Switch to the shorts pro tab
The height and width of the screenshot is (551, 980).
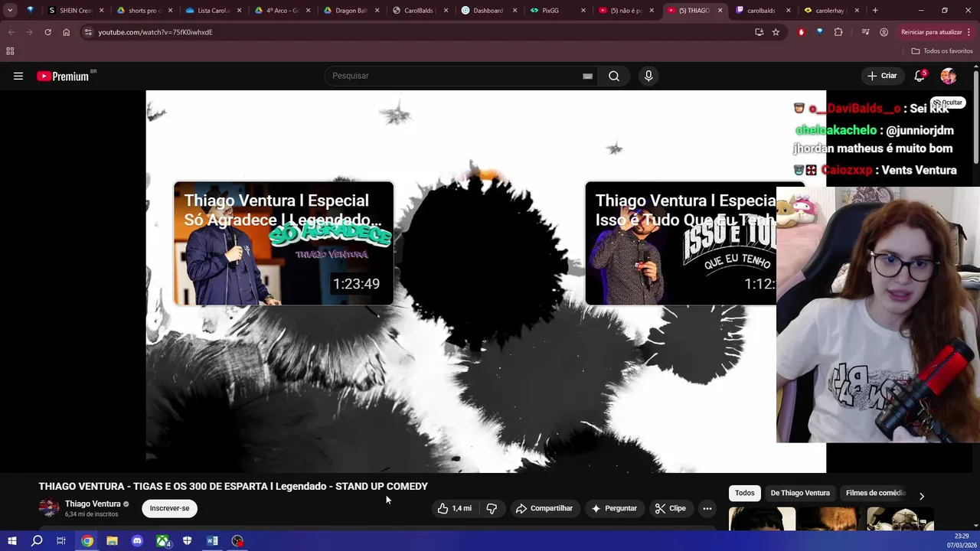(x=143, y=11)
